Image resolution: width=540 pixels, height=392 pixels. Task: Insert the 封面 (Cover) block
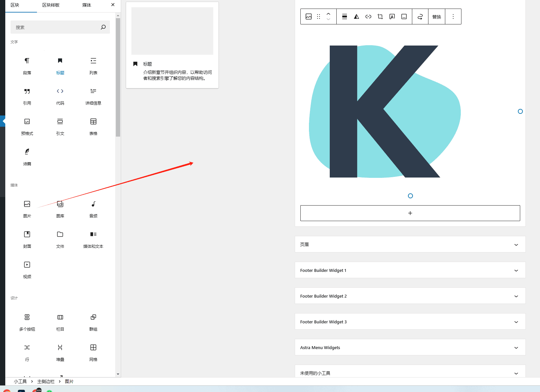pyautogui.click(x=27, y=239)
